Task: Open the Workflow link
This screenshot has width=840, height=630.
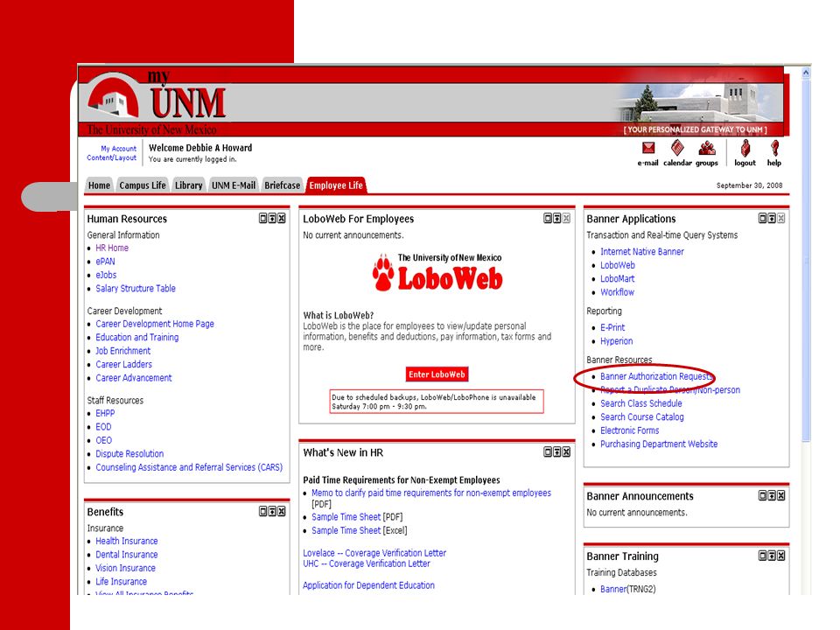Action: coord(617,292)
